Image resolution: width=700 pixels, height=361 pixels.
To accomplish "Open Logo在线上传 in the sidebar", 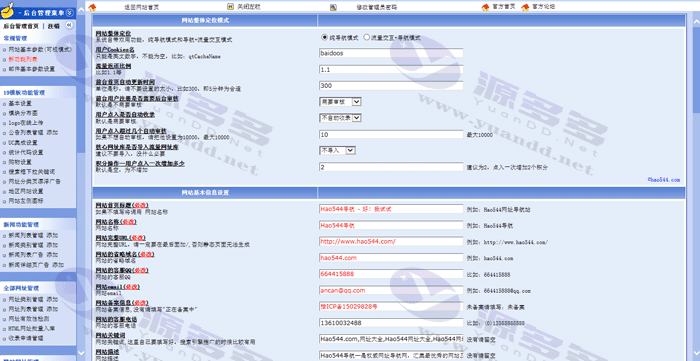I will click(26, 123).
